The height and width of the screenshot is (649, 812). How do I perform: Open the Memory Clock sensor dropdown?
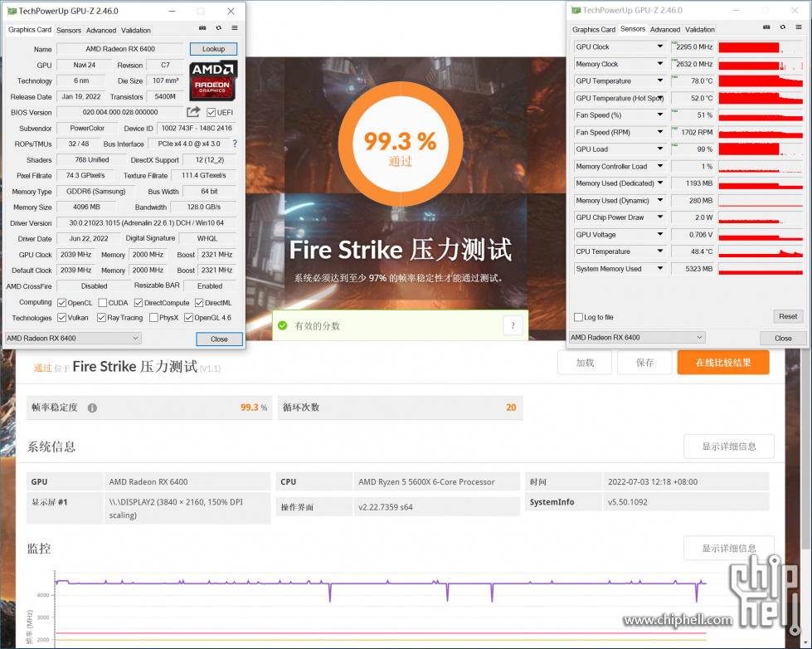(660, 64)
